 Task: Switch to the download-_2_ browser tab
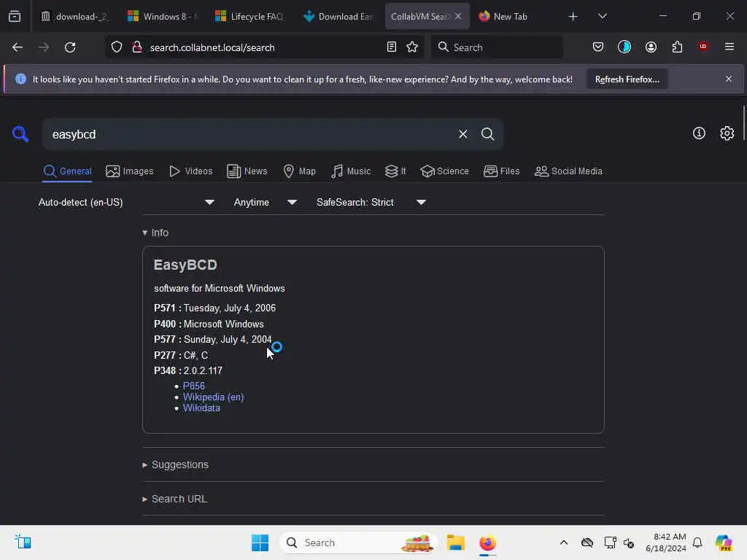coord(75,17)
